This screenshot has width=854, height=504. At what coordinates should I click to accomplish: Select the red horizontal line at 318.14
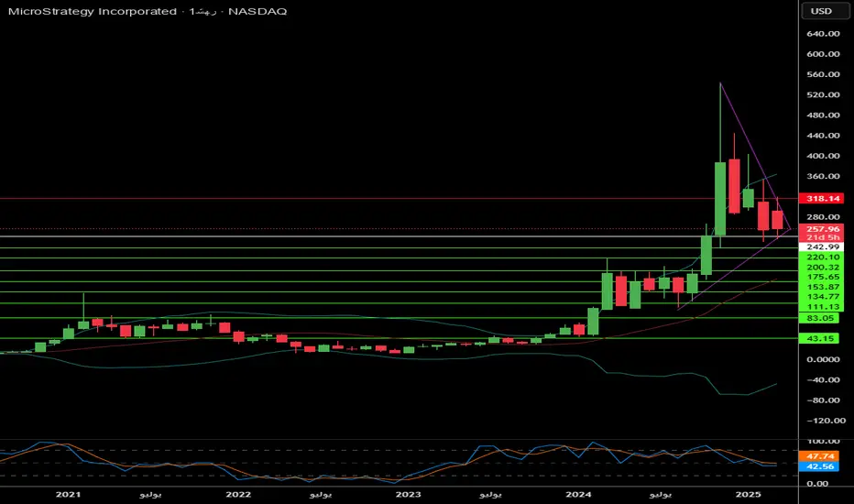click(399, 198)
